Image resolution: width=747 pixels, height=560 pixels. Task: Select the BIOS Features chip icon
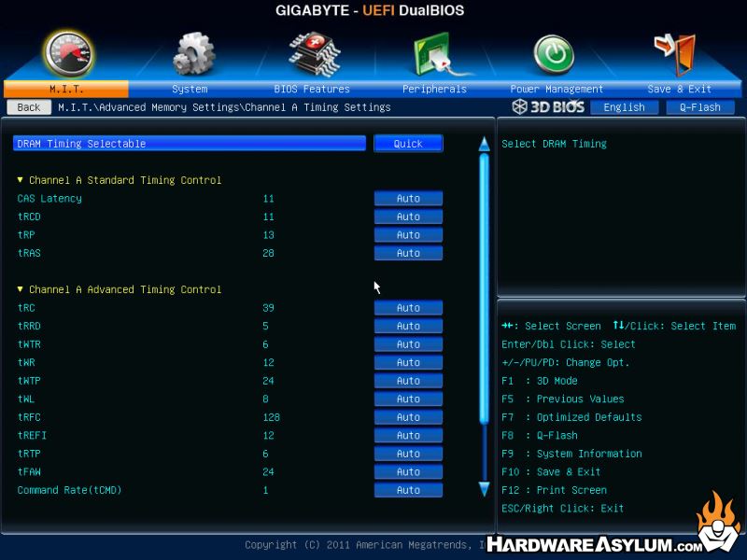tap(315, 54)
